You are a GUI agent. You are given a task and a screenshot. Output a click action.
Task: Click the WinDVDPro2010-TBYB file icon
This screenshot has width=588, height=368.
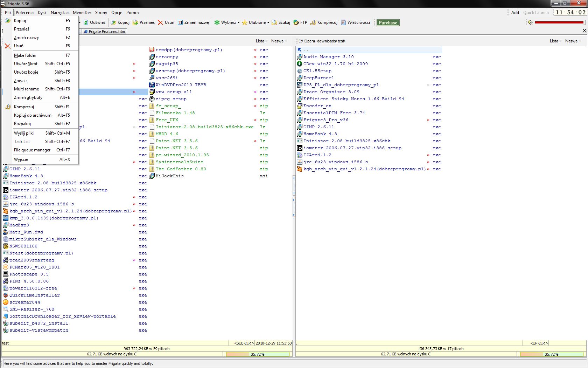point(152,85)
